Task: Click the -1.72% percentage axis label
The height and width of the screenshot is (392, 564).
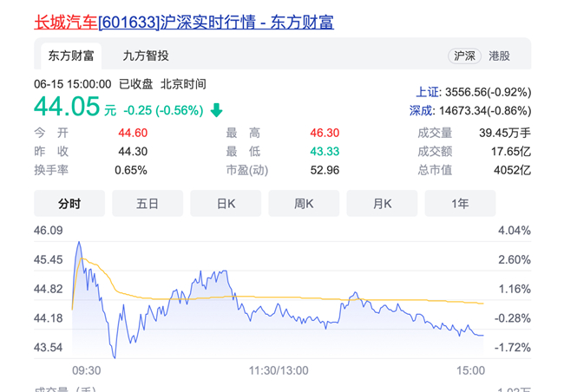Action: (513, 348)
